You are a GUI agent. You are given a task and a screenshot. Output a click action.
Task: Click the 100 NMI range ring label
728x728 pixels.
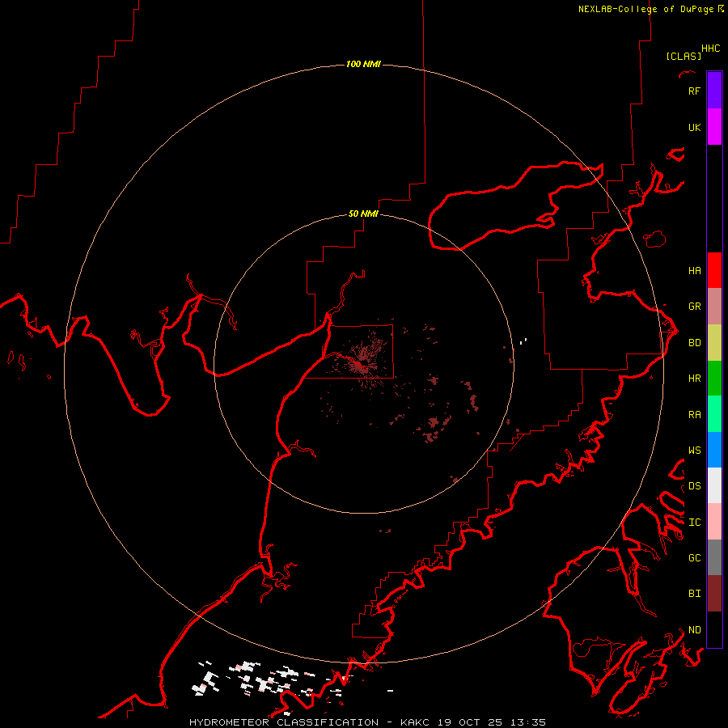(363, 64)
